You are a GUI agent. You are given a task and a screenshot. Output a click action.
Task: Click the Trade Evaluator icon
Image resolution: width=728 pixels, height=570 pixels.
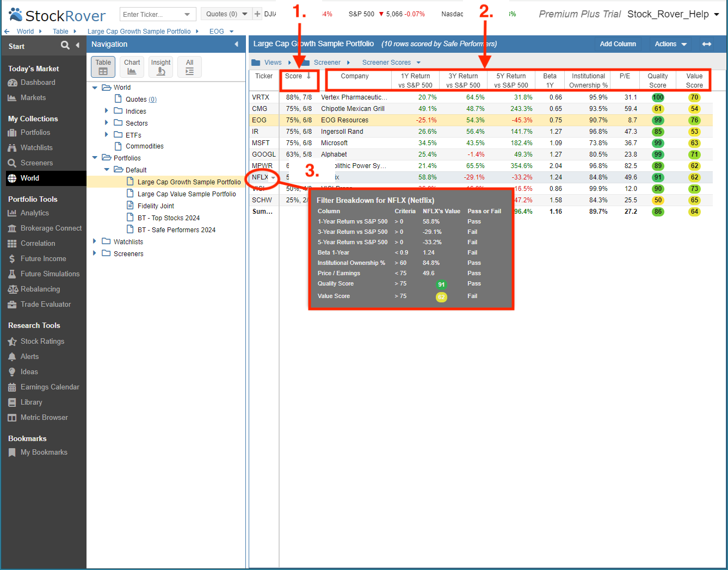pyautogui.click(x=12, y=305)
